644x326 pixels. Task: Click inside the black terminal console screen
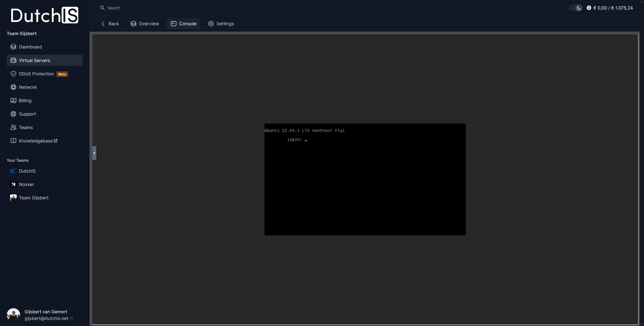(365, 179)
